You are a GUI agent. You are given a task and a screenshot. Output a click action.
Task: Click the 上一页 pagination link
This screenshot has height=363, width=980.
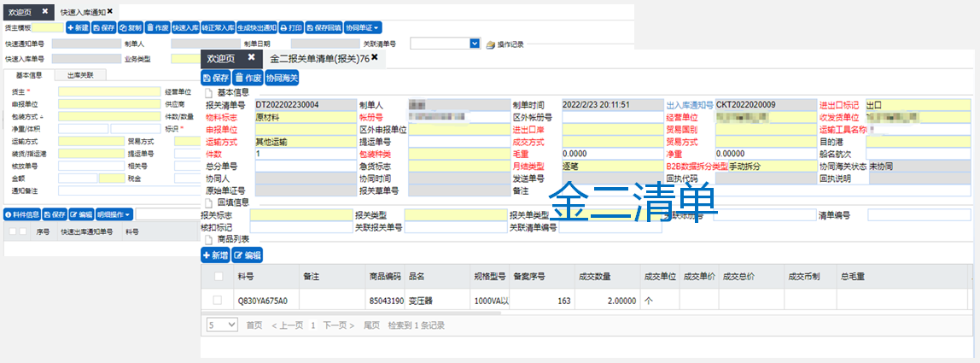click(287, 325)
